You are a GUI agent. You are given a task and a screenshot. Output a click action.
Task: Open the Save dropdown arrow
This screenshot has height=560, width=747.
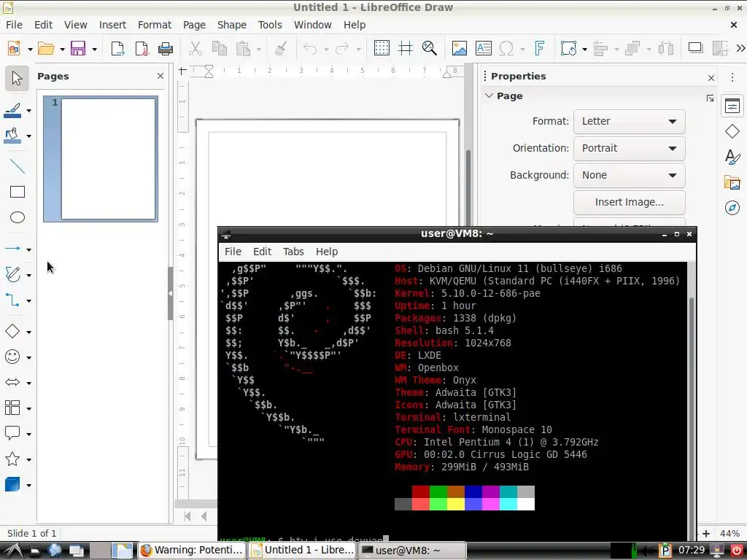click(94, 49)
